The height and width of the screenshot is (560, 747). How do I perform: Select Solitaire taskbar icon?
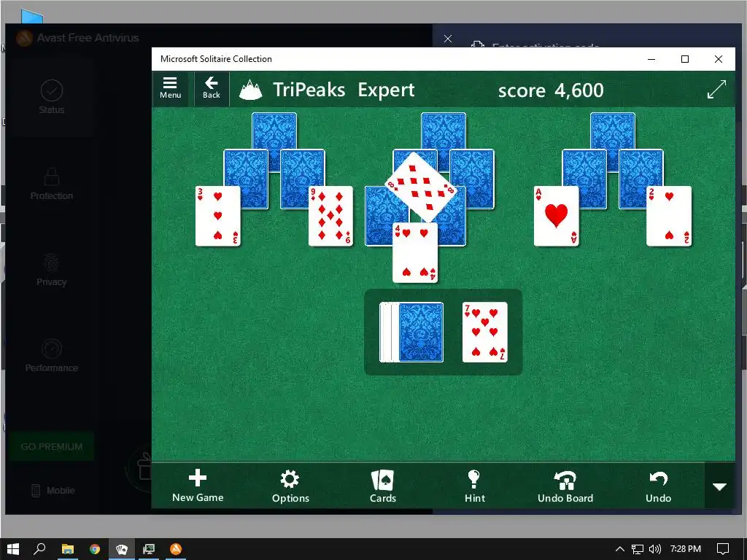point(122,549)
